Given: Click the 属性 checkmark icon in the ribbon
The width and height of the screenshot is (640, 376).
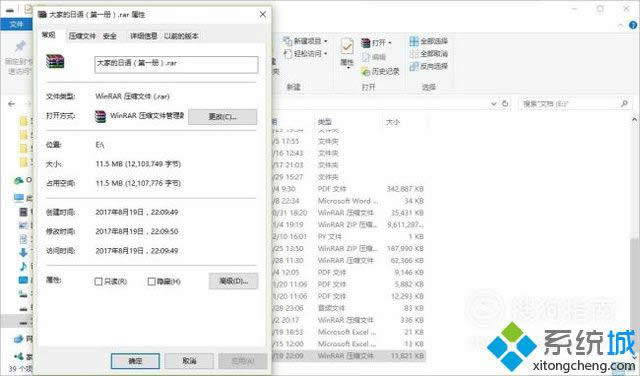Looking at the screenshot, I should tap(347, 47).
